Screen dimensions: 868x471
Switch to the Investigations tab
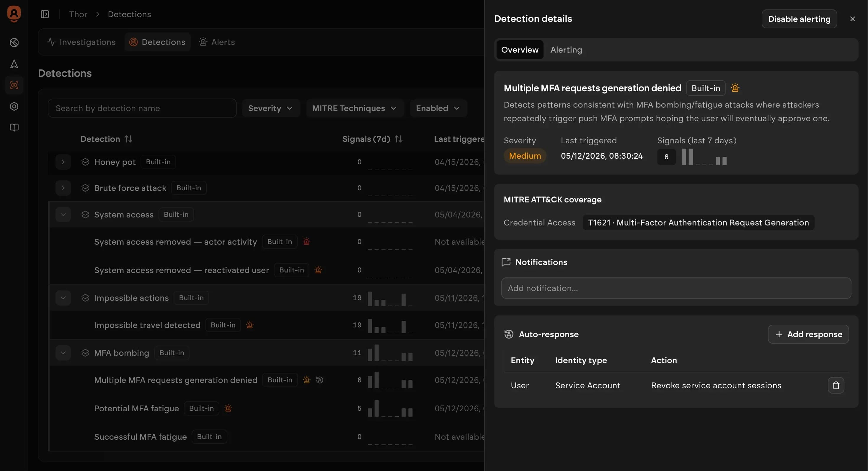pyautogui.click(x=81, y=42)
